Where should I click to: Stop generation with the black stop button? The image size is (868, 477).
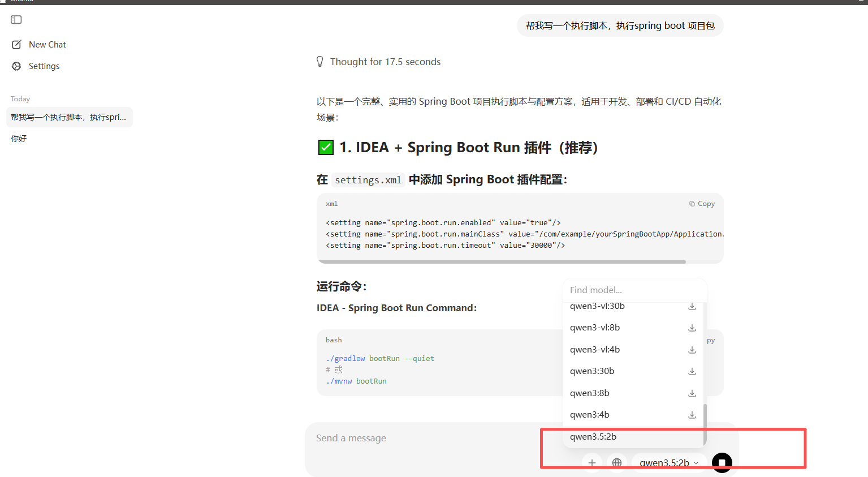click(x=722, y=463)
